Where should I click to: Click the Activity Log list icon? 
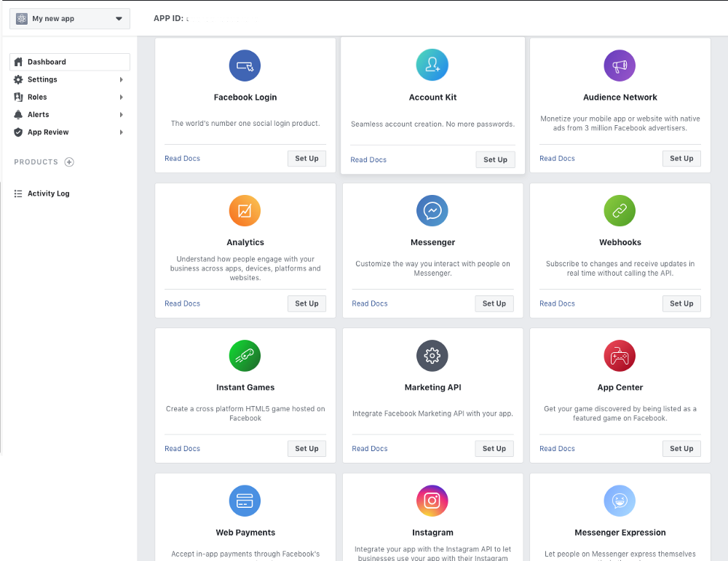[18, 194]
